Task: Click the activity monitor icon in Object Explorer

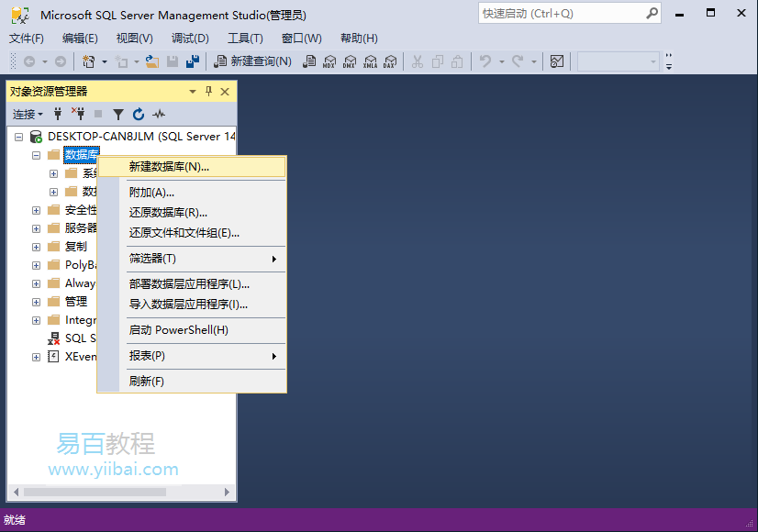Action: click(x=159, y=114)
